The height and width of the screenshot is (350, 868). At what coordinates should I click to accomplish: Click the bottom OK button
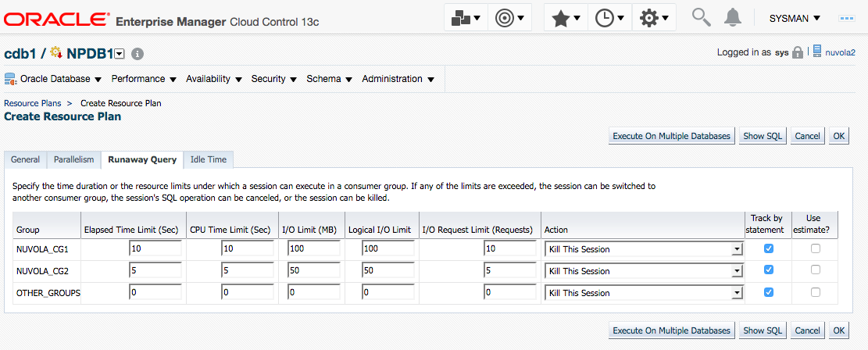838,330
